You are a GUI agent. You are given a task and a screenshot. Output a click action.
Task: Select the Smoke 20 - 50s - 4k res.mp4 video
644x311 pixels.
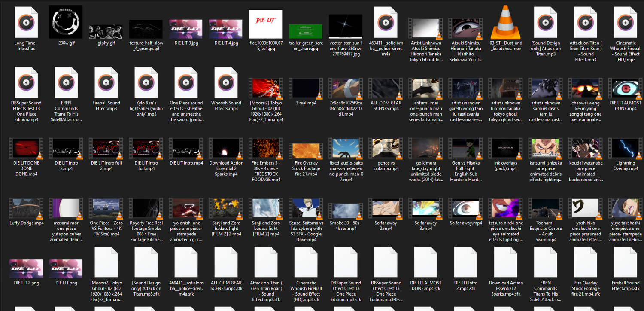point(346,208)
